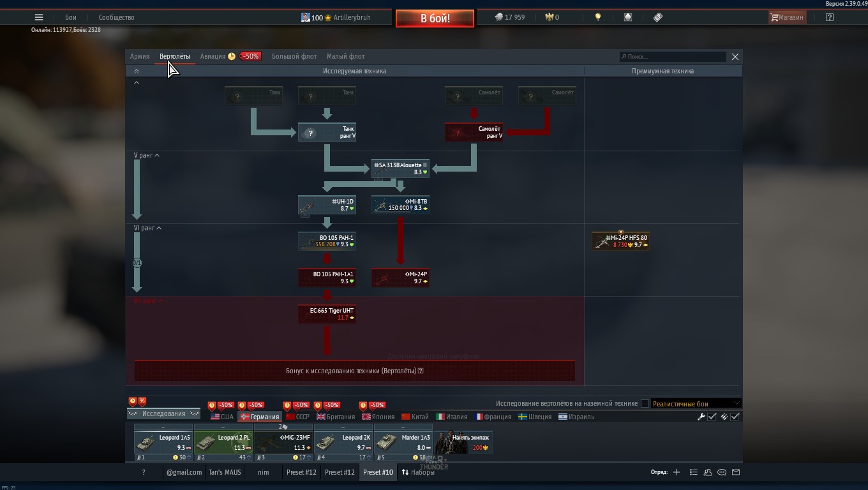868x490 pixels.
Task: Select the Германия nation
Action: [x=259, y=417]
